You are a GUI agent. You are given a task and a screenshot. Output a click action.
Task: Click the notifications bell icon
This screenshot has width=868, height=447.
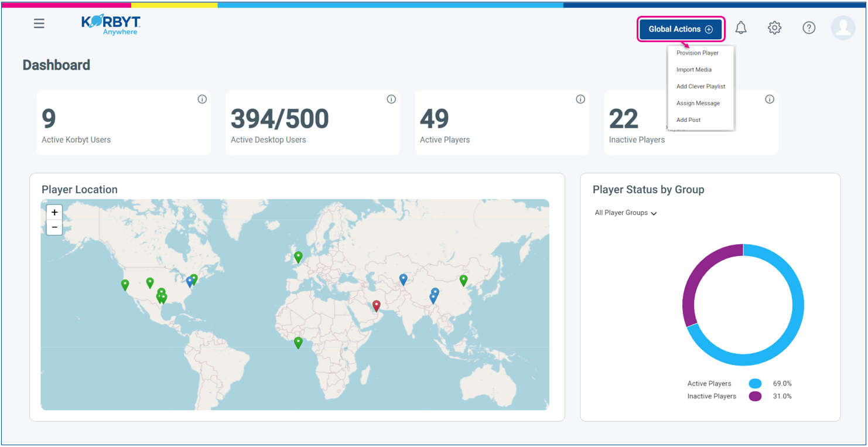(741, 28)
